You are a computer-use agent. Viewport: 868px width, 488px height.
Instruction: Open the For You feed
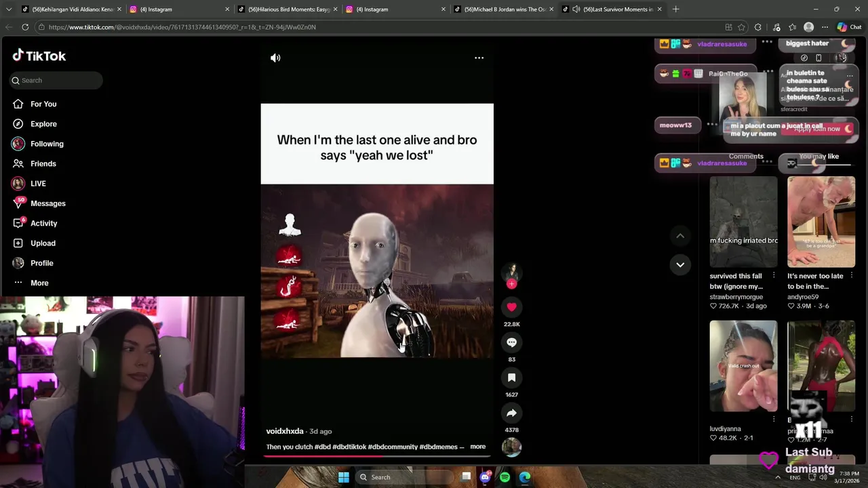click(x=43, y=104)
